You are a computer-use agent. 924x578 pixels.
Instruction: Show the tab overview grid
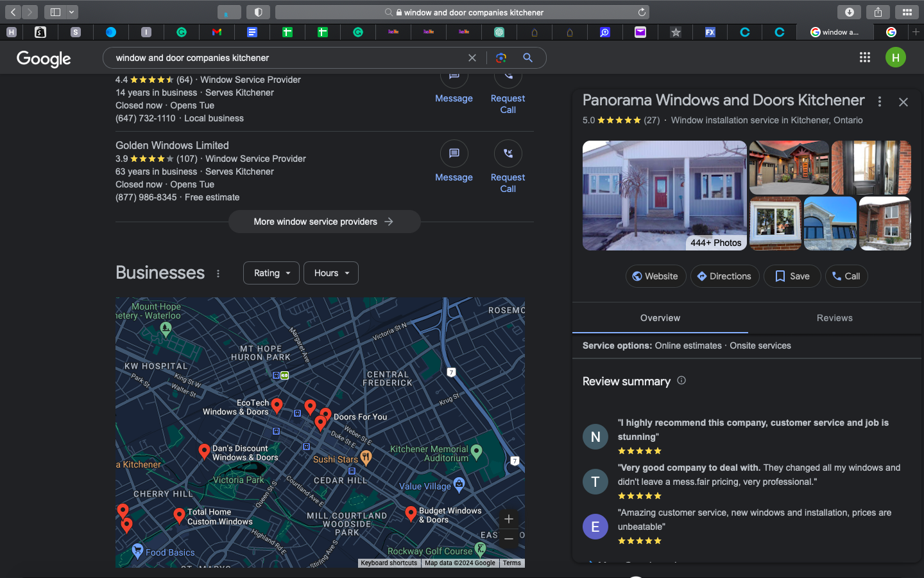pyautogui.click(x=907, y=12)
